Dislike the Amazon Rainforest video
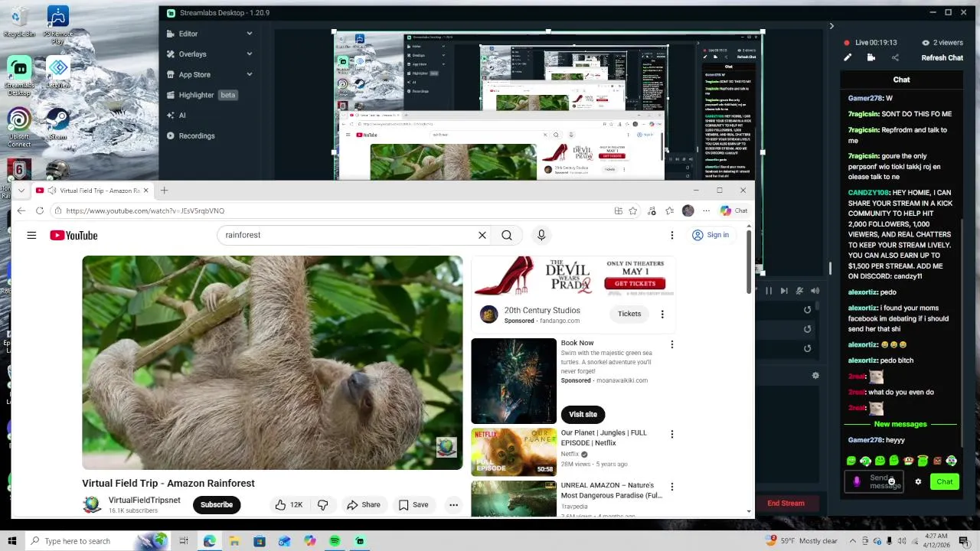 click(x=323, y=504)
